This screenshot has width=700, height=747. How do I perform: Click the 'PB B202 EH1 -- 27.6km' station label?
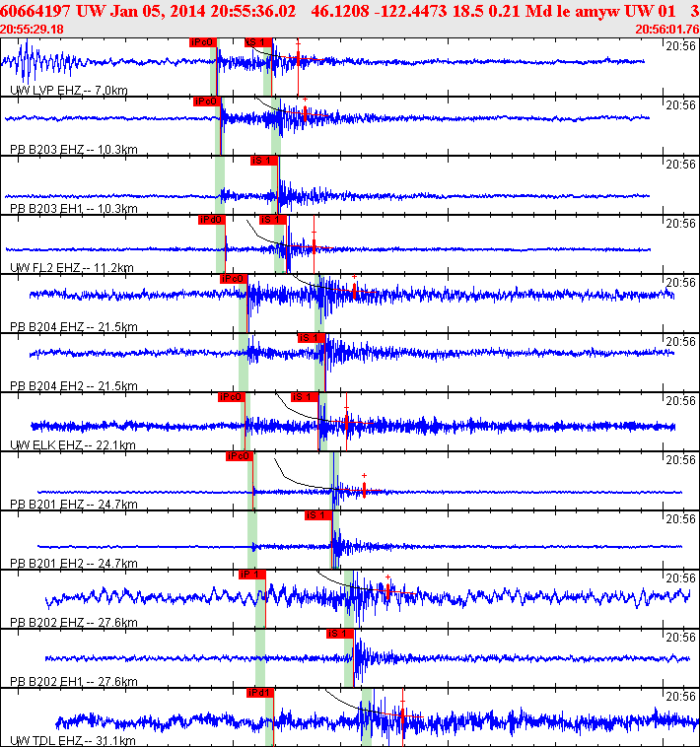pyautogui.click(x=74, y=681)
